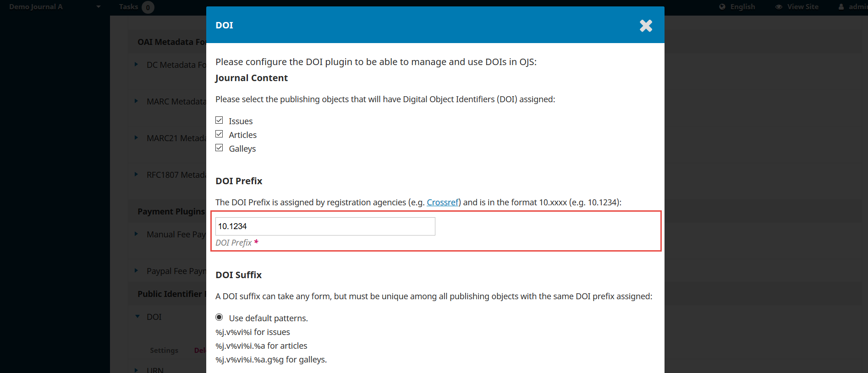Click the '%j.v%vi%i.%a.g%g for galleys.' pattern text
This screenshot has height=373, width=868.
pos(271,360)
